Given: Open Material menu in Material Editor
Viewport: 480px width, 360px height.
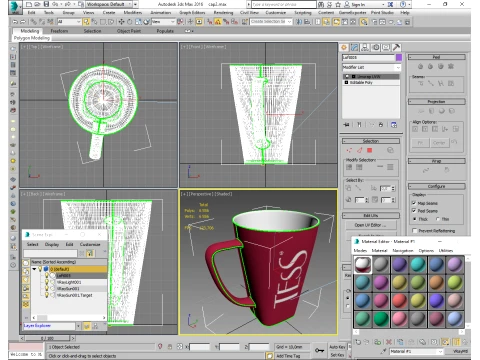Looking at the screenshot, I should point(379,250).
